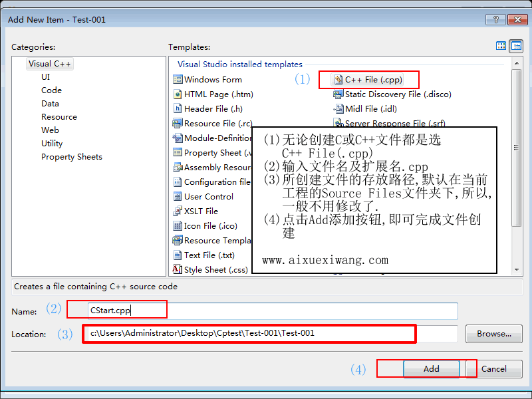Image resolution: width=532 pixels, height=399 pixels.
Task: Pick the XSLT File template
Action: pos(201,211)
